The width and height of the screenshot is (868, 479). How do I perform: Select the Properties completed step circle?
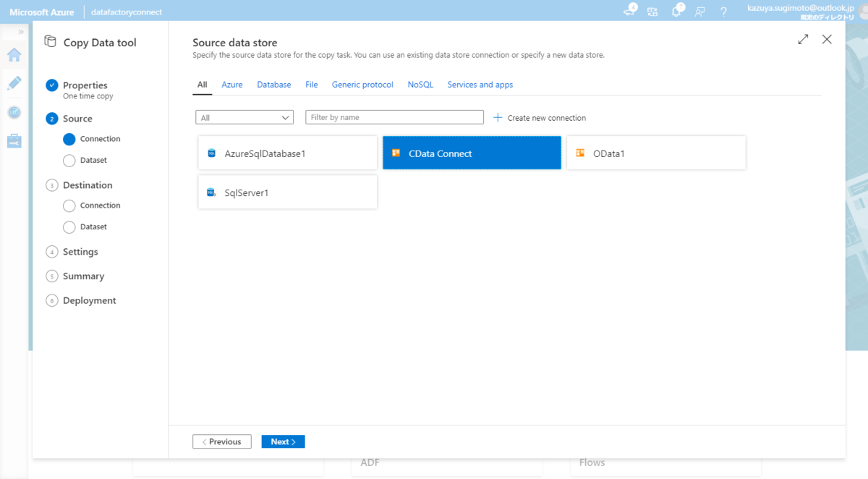click(x=51, y=85)
